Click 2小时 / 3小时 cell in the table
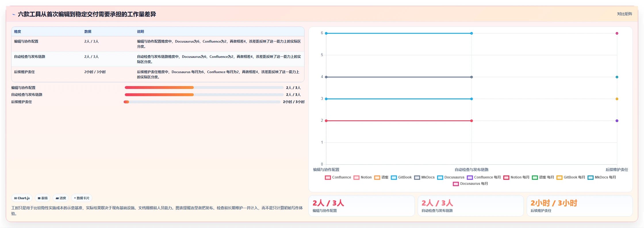Screen dimensions: 644x228 coord(95,72)
